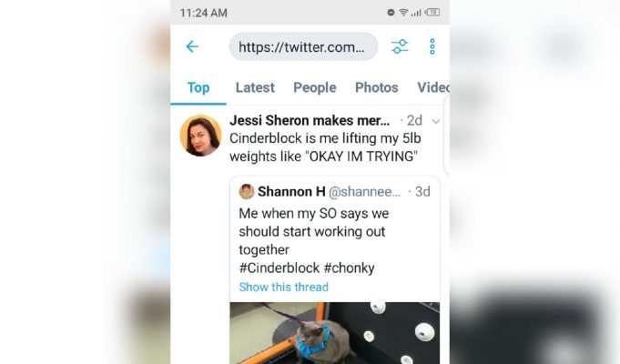The image size is (620, 364).
Task: Open Jessi Sheron's profile avatar
Action: coord(200,136)
